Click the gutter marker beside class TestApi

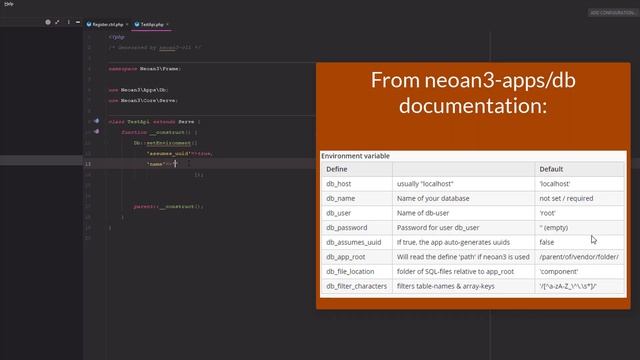[96, 121]
